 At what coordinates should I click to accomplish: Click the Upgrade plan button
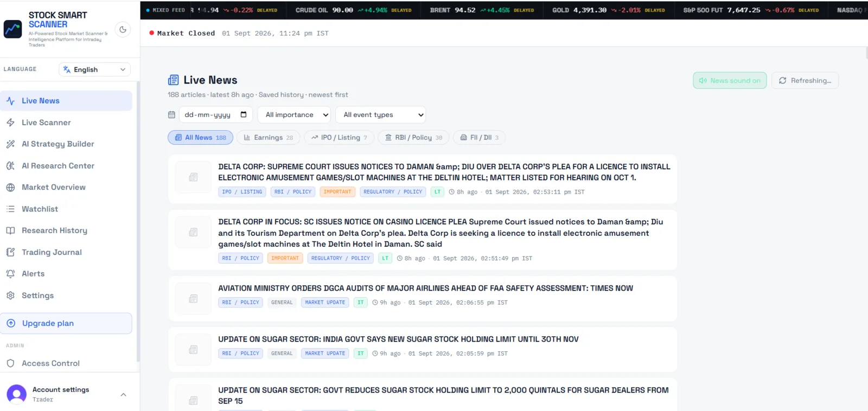[66, 323]
